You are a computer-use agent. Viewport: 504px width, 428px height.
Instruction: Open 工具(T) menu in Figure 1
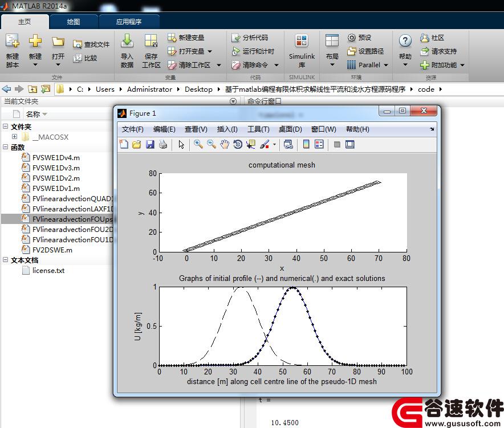258,129
